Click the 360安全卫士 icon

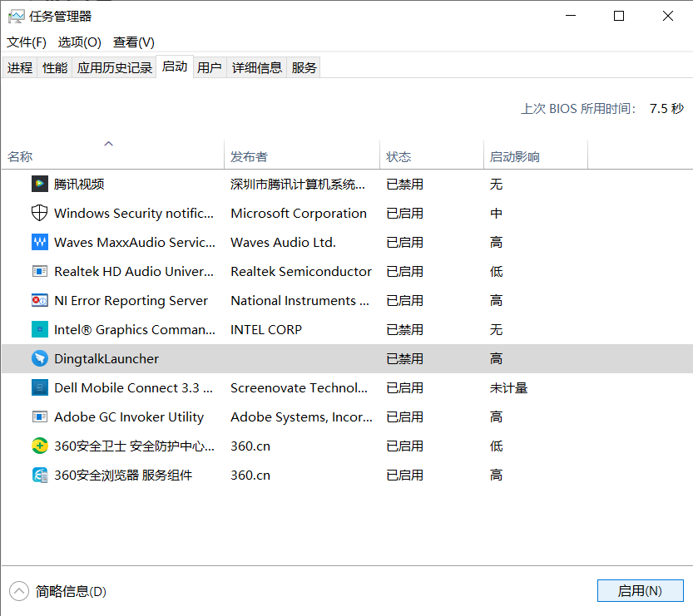coord(40,446)
